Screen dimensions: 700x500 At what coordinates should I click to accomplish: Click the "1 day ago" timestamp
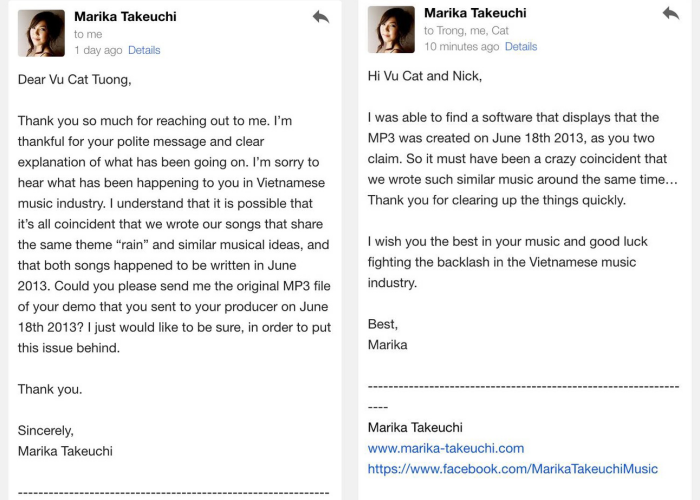pos(98,50)
